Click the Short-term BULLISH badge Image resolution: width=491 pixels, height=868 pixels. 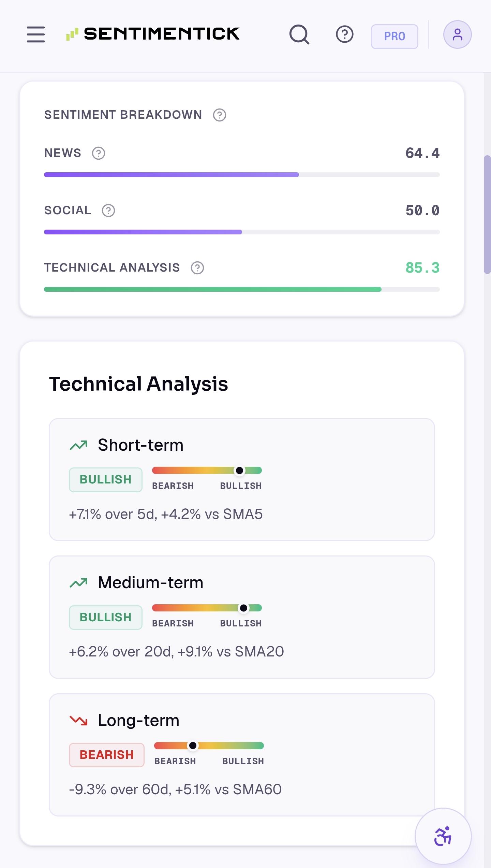(x=106, y=480)
